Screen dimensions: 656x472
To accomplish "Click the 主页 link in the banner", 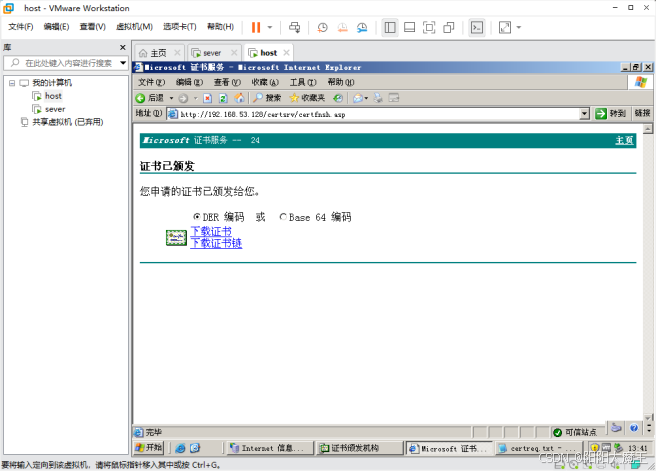I will [x=624, y=141].
